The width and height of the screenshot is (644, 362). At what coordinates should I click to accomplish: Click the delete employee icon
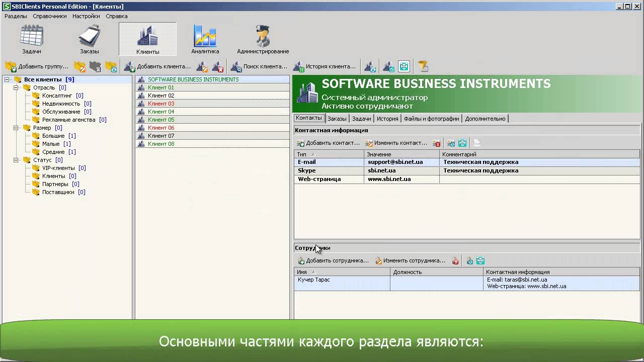455,261
